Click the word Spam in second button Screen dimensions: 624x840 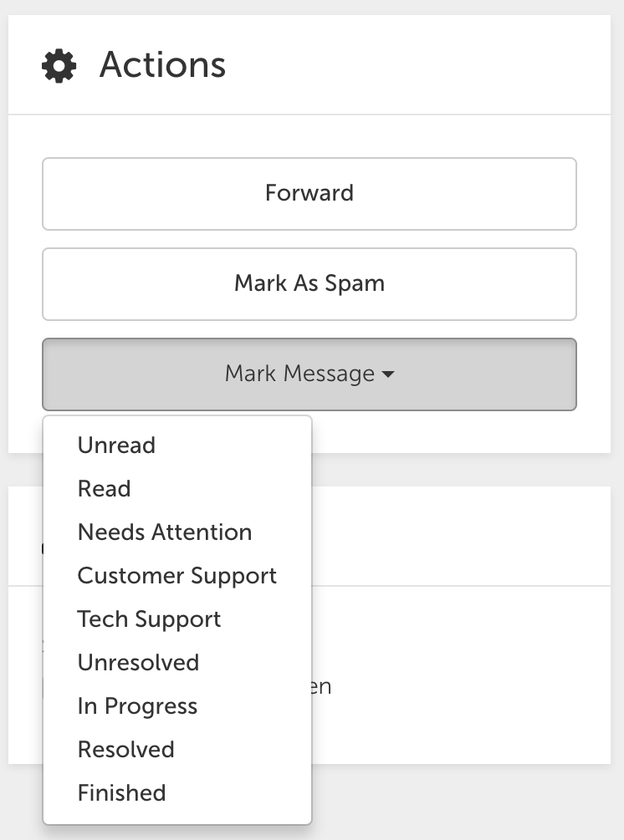coord(355,284)
